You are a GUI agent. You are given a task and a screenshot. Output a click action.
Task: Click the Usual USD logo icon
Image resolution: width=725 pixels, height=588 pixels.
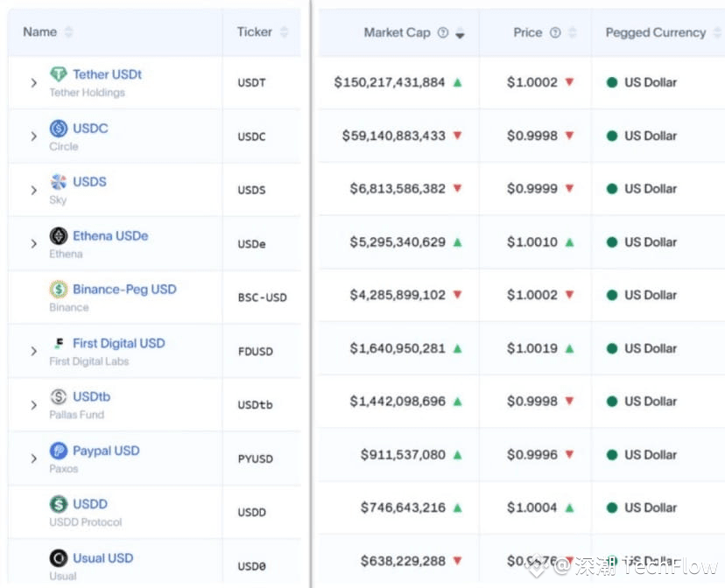click(59, 558)
